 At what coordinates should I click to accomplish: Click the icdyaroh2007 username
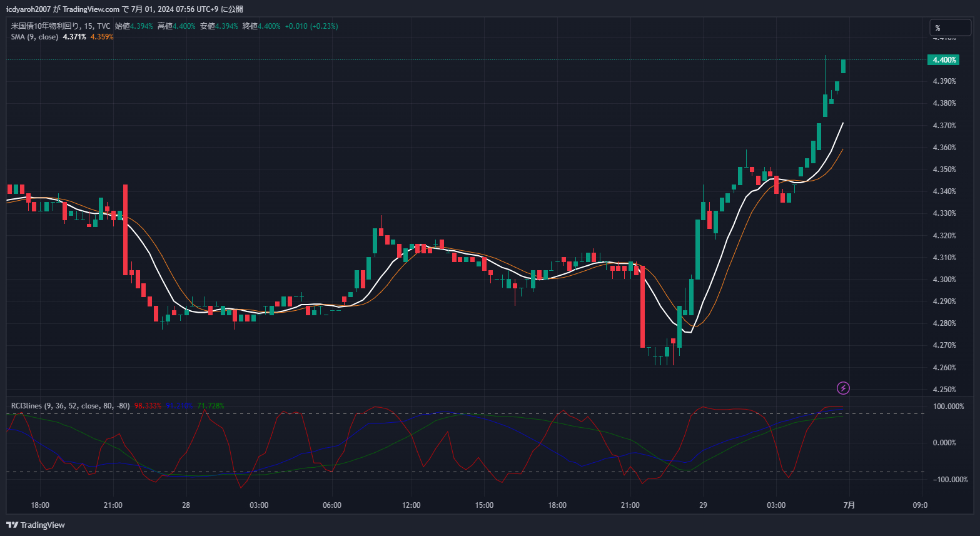click(x=29, y=9)
